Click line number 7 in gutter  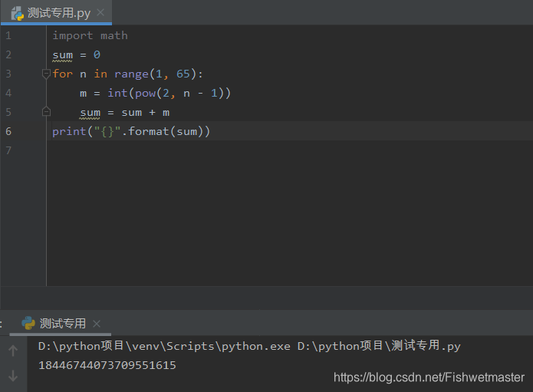pos(8,150)
